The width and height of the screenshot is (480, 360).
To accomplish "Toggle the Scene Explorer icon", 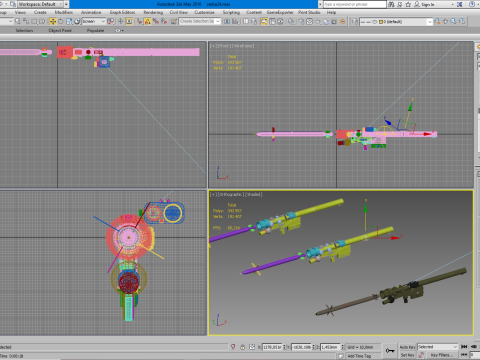I will pyautogui.click(x=246, y=21).
